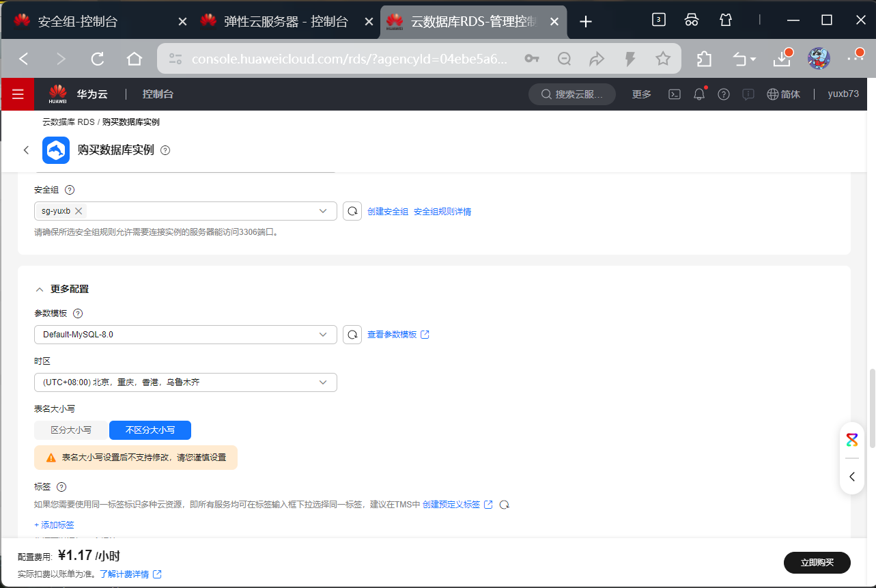Open saved passwords key icon

(532, 59)
